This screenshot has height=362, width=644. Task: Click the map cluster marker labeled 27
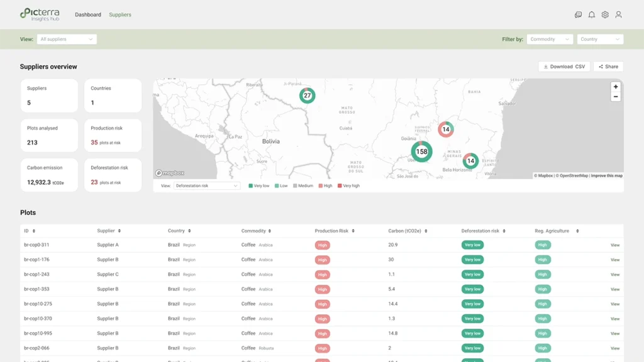[x=307, y=96]
